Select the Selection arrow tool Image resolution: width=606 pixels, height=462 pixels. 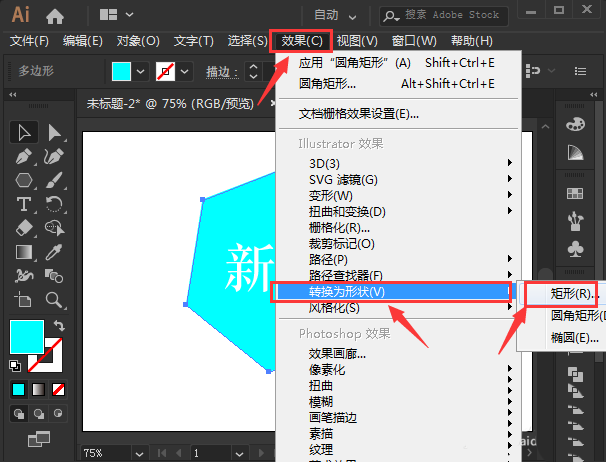[25, 133]
